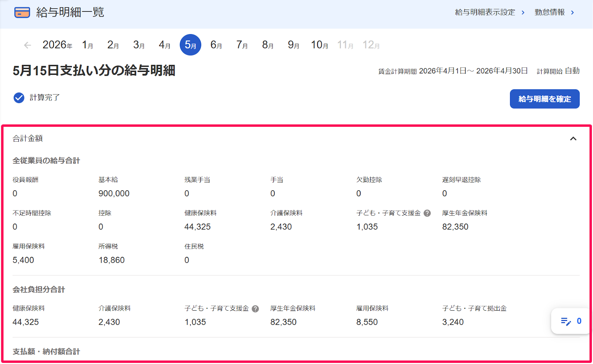This screenshot has height=364, width=593.
Task: Click the 給与明細一覧 page title
Action: tap(70, 13)
